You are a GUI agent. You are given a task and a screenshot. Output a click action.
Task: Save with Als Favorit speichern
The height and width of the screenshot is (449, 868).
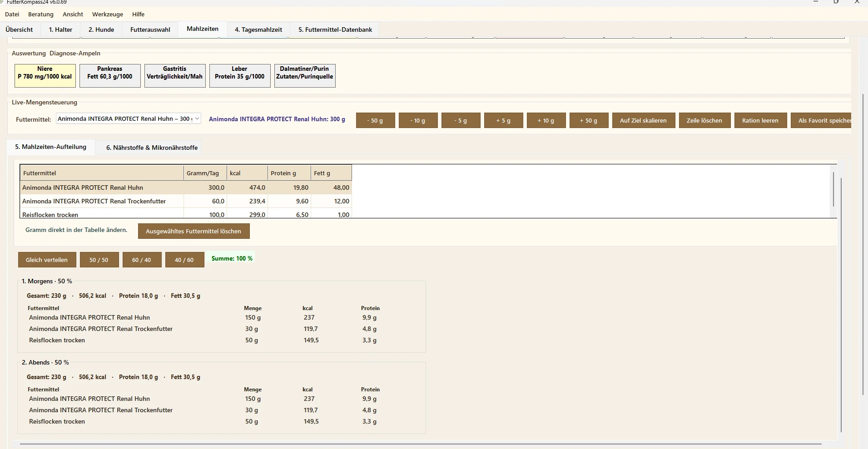pyautogui.click(x=821, y=121)
